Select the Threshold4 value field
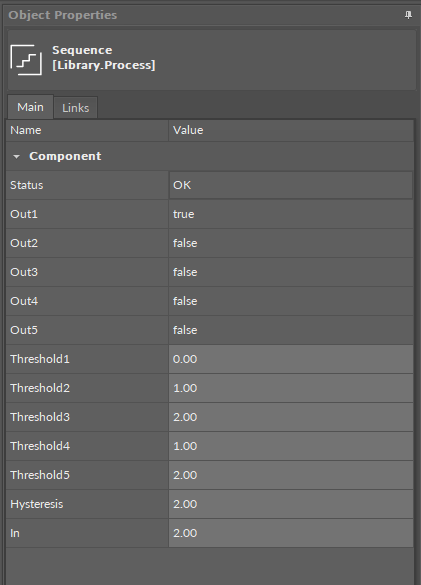 pyautogui.click(x=291, y=446)
